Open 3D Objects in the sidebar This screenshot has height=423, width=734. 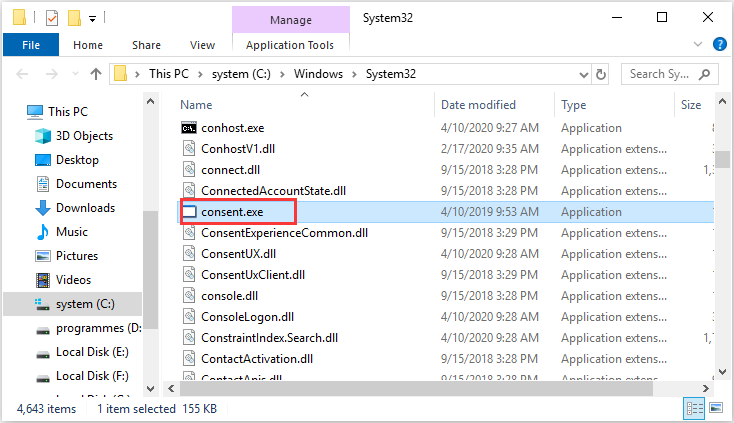84,136
